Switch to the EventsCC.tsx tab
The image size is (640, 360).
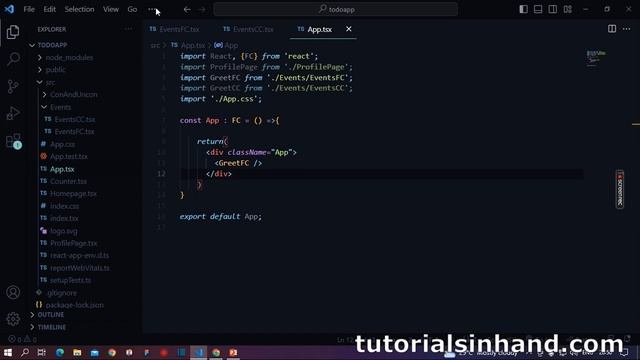tap(252, 29)
